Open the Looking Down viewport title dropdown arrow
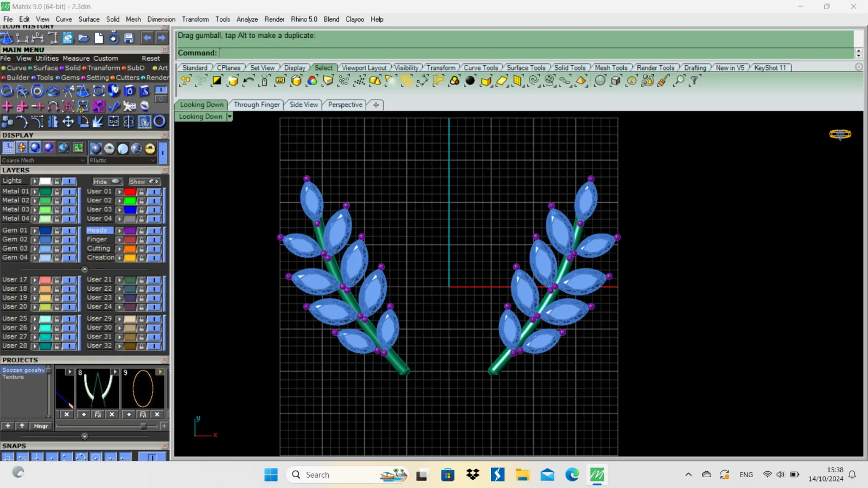The height and width of the screenshot is (488, 868). [229, 117]
